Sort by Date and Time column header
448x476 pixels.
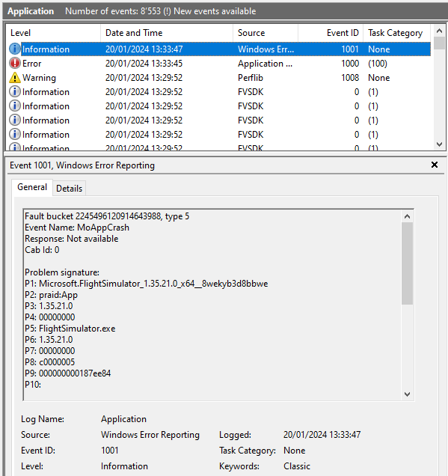tap(167, 33)
